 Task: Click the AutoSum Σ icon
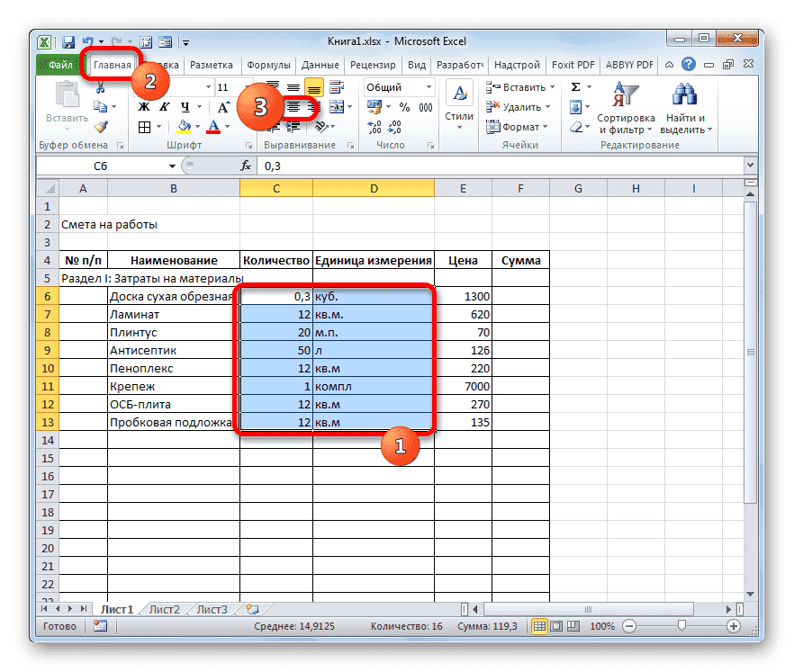point(574,86)
